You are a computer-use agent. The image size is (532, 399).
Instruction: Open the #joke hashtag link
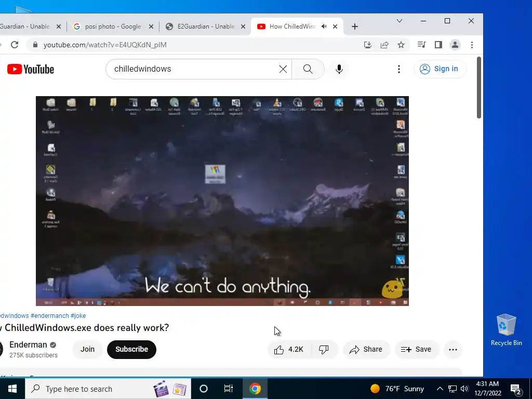point(78,316)
